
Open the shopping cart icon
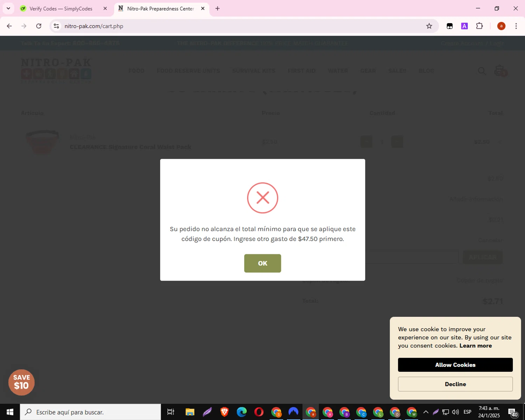coord(500,71)
